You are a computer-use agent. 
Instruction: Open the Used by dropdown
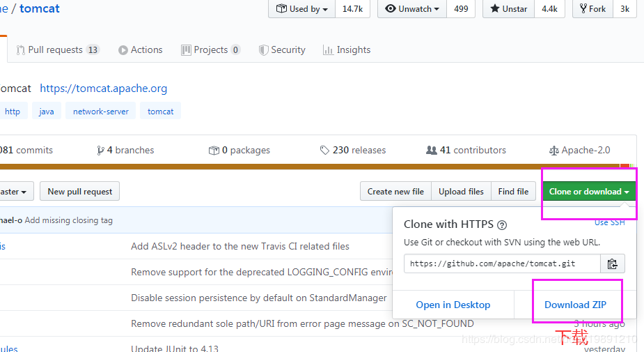click(302, 8)
